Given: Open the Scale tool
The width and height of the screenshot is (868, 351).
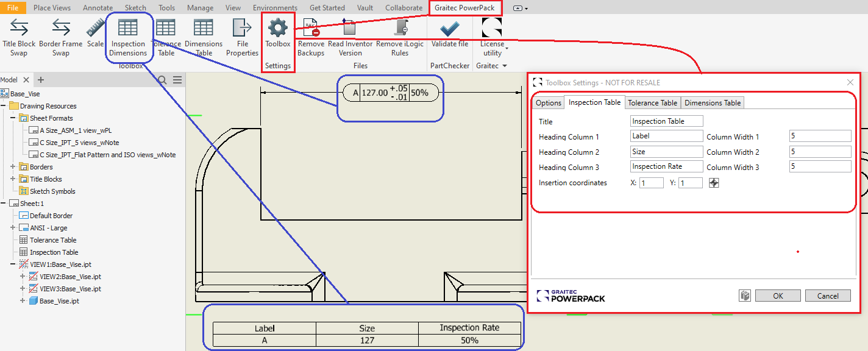Looking at the screenshot, I should [95, 32].
